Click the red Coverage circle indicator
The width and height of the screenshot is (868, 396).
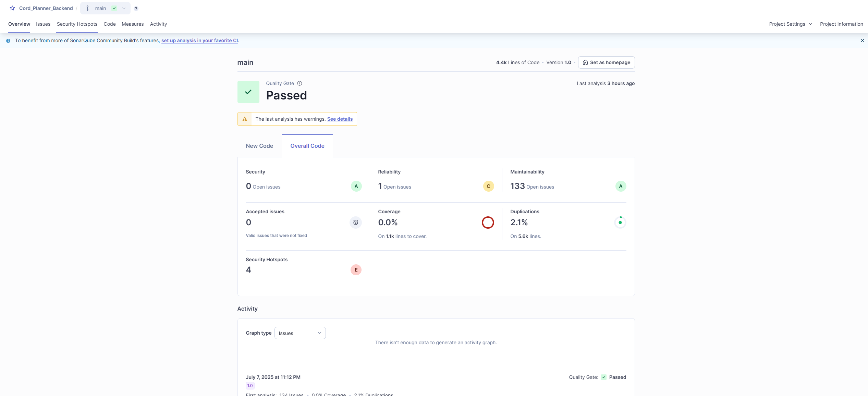[488, 223]
